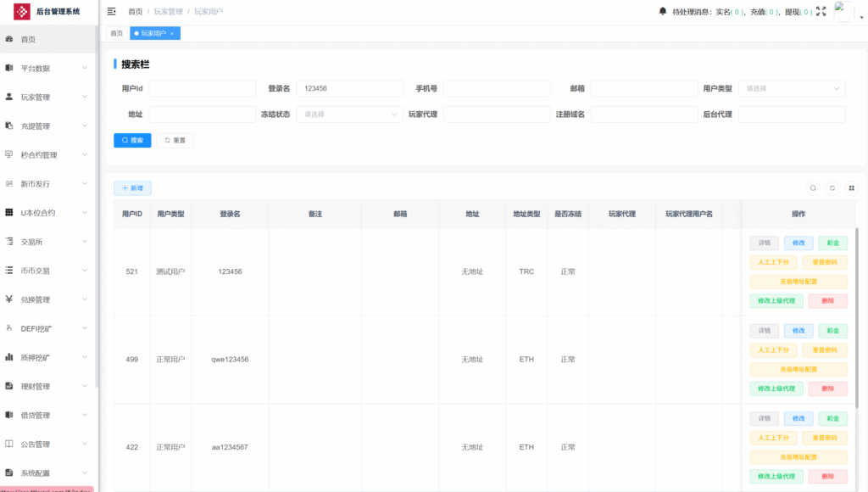The image size is (868, 492).
Task: Open the 冻结状态 dropdown
Action: [349, 115]
